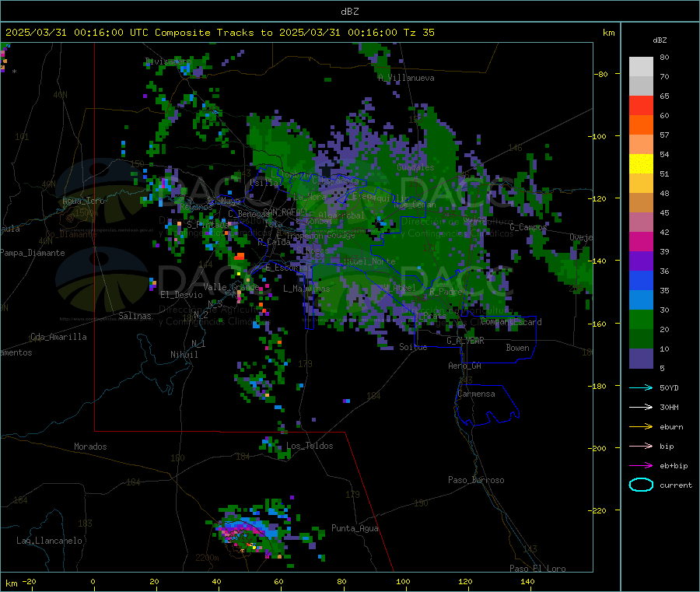700x592 pixels.
Task: Click the '100' tick on bottom km axis
Action: click(403, 581)
